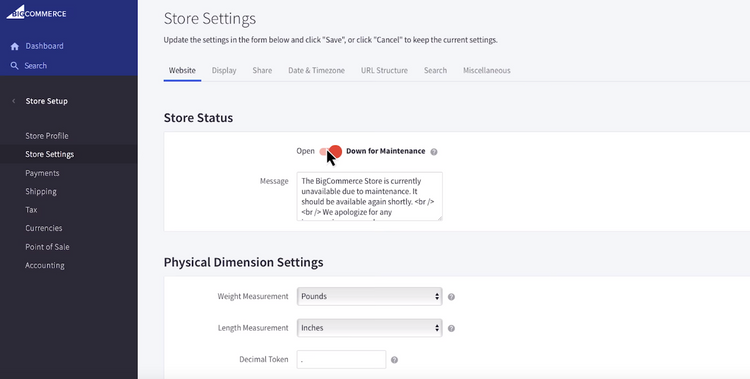Click the 'Physical Dimension Settings' heading
The width and height of the screenshot is (750, 379).
pos(243,262)
